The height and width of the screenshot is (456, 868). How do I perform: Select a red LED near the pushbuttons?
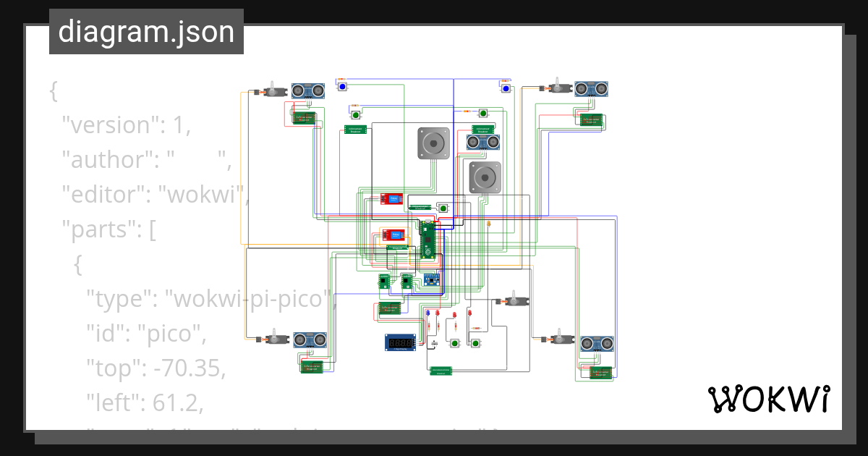[x=438, y=313]
